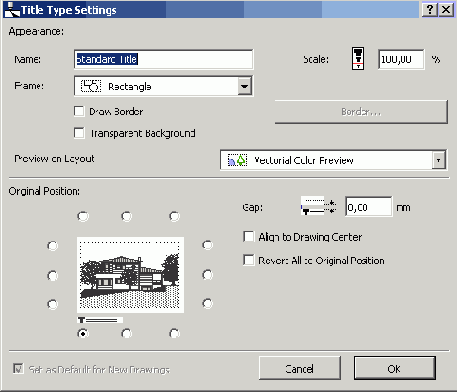Image resolution: width=457 pixels, height=392 pixels.
Task: Open the Preview on Layout dropdown arrow
Action: point(439,160)
